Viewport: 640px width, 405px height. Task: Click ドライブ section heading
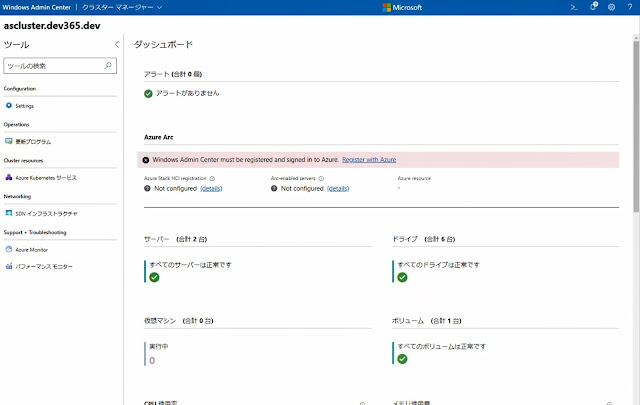[x=423, y=239]
